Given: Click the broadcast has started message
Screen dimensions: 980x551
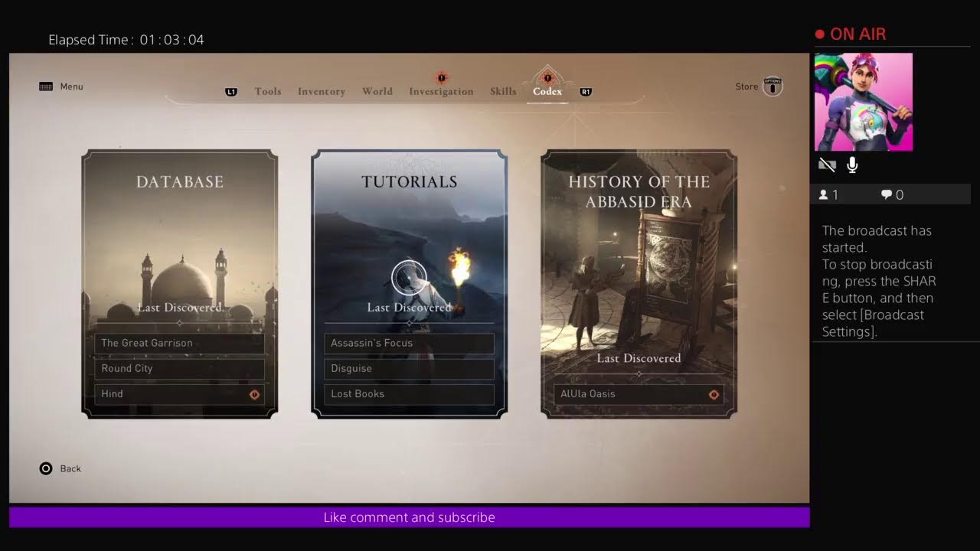Looking at the screenshot, I should (879, 281).
